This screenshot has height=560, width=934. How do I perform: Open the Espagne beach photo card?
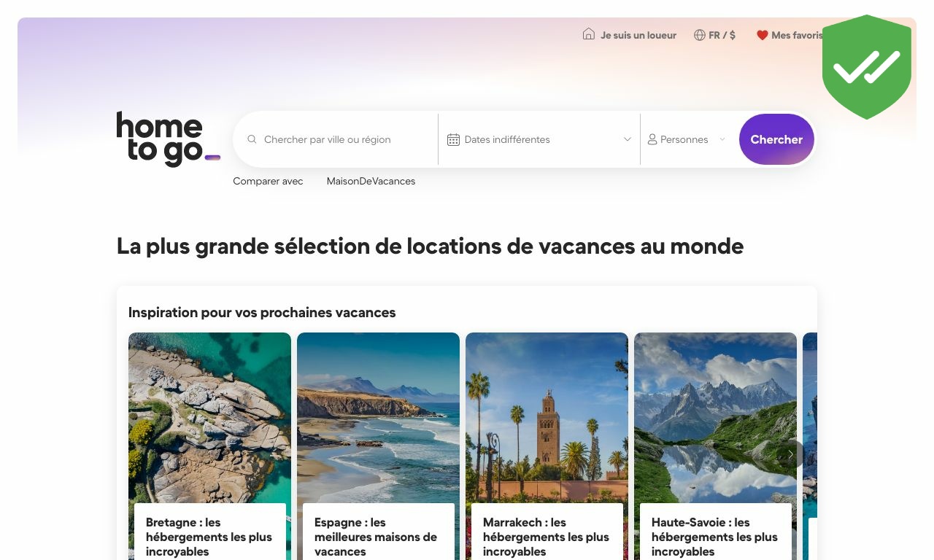click(378, 446)
